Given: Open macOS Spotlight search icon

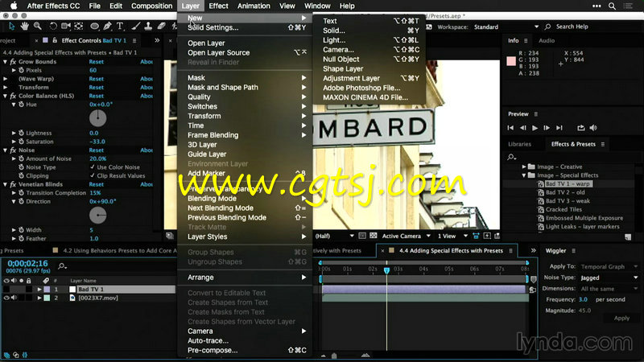Looking at the screenshot, I should 612,6.
